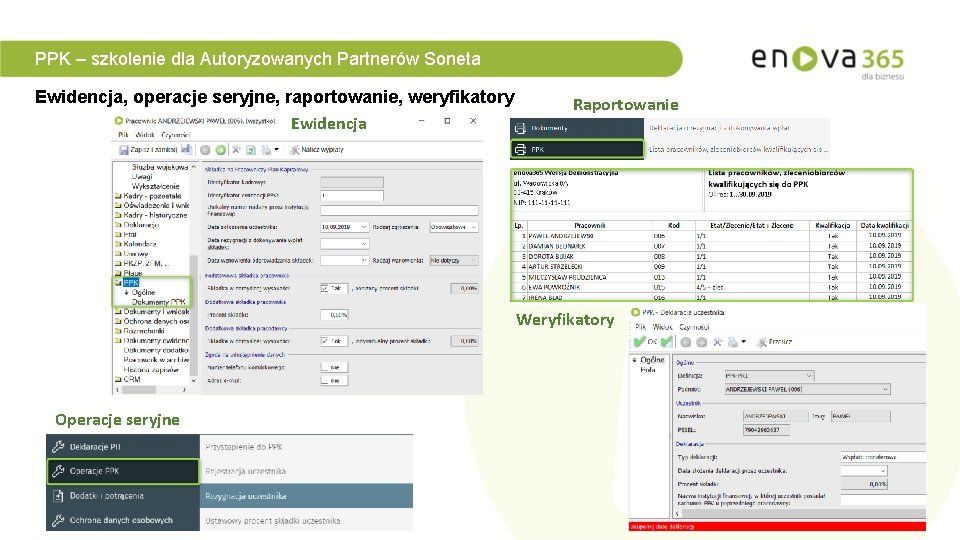This screenshot has height=540, width=960.
Task: Open the Plik menu in Pracownik window
Action: pyautogui.click(x=123, y=135)
